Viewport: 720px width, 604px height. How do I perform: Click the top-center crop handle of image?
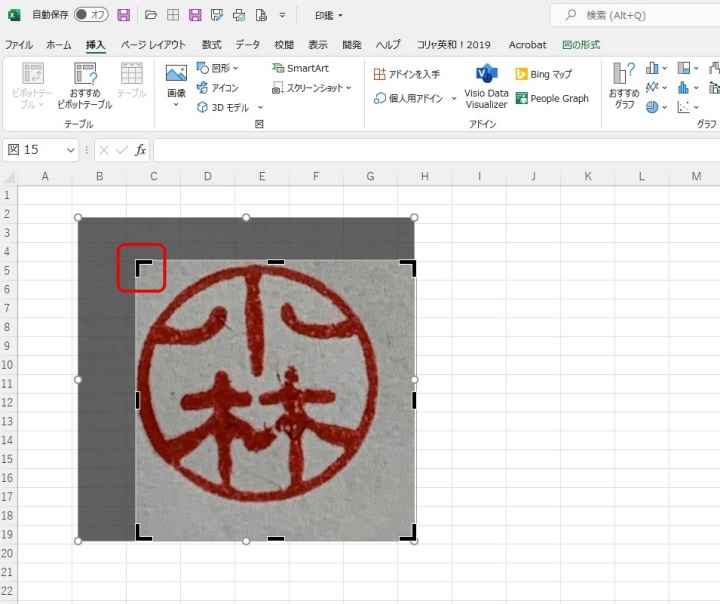click(276, 262)
